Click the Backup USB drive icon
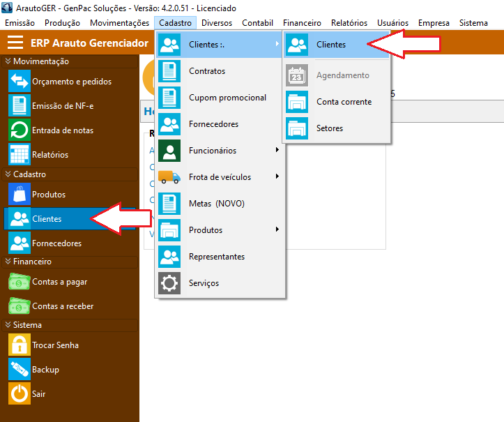The width and height of the screenshot is (504, 422). [x=19, y=370]
